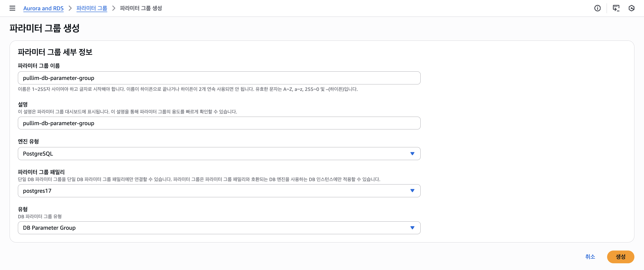644x270 pixels.
Task: Navigate to 파라미터 그룹 breadcrumb link
Action: [91, 8]
